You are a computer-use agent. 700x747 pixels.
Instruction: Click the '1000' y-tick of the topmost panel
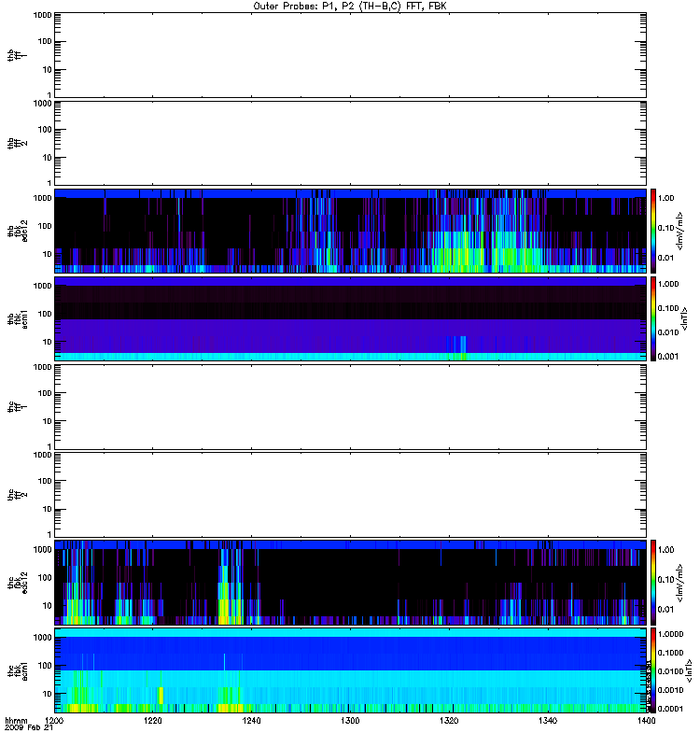[42, 15]
